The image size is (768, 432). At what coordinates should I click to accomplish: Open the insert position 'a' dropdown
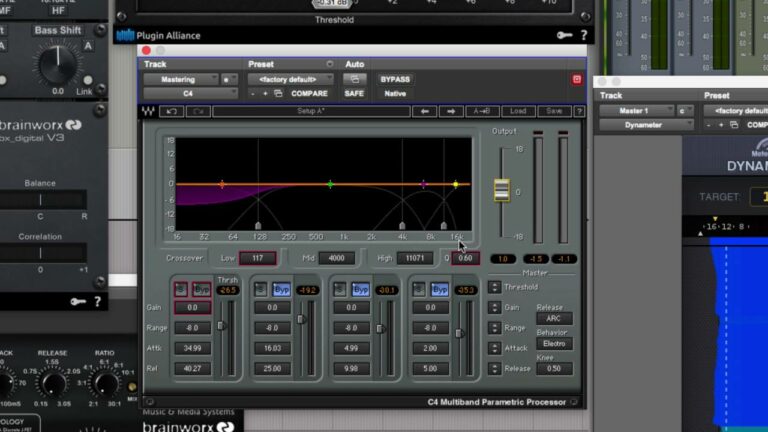coord(229,79)
